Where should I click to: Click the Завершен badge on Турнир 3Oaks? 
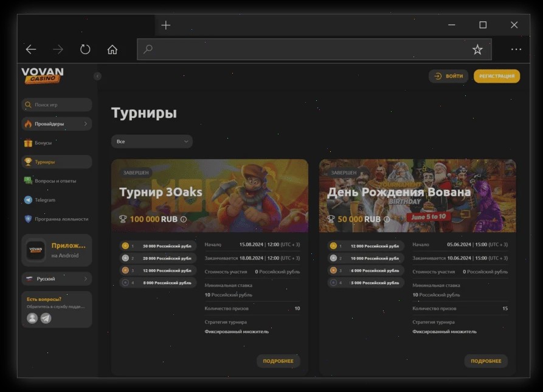(136, 173)
